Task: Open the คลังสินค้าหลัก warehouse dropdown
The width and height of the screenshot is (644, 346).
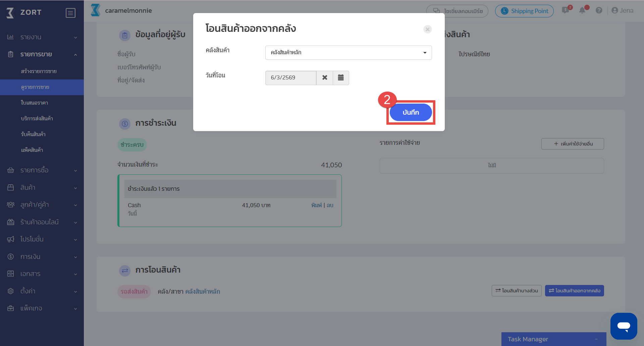Action: (x=348, y=53)
